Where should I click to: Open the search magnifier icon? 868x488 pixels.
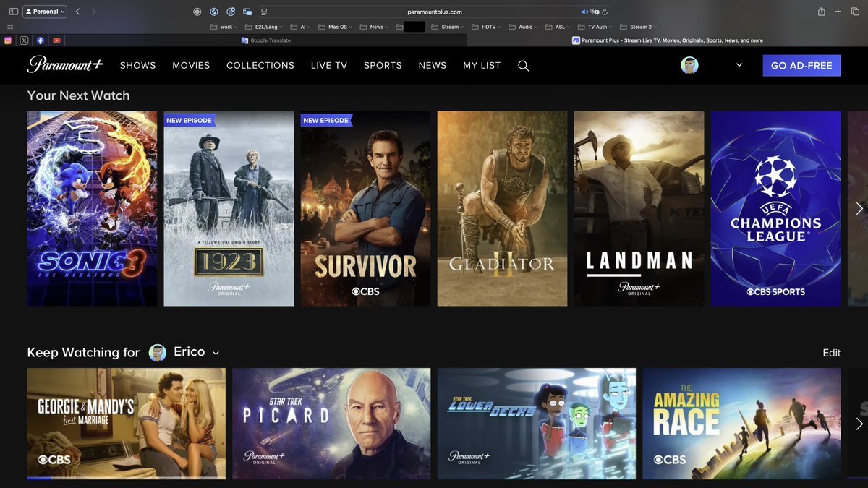(524, 66)
